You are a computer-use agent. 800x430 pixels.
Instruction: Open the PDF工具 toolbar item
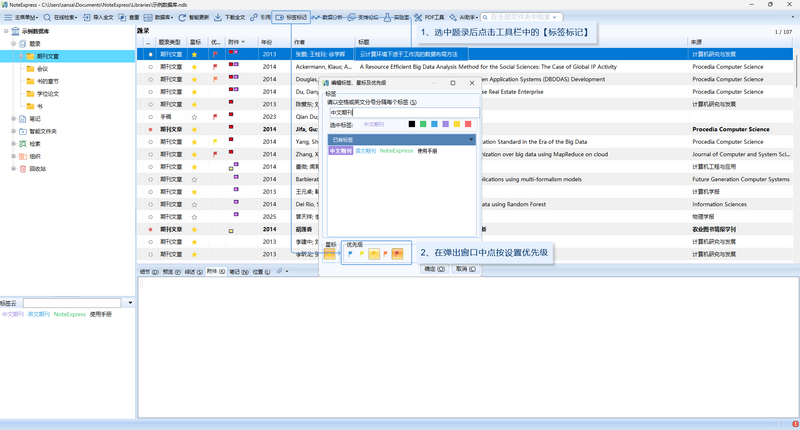(429, 17)
